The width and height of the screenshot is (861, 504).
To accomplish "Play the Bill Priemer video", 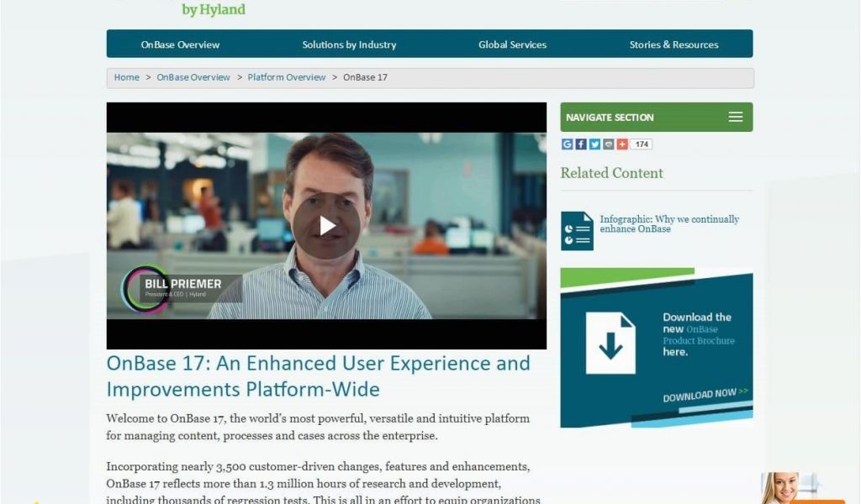I will pos(326,225).
